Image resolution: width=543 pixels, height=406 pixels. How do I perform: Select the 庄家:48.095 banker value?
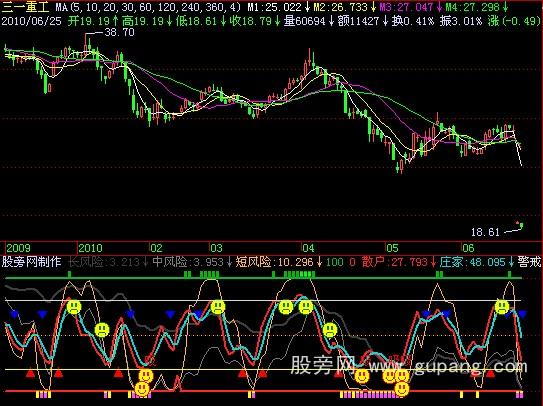click(477, 262)
